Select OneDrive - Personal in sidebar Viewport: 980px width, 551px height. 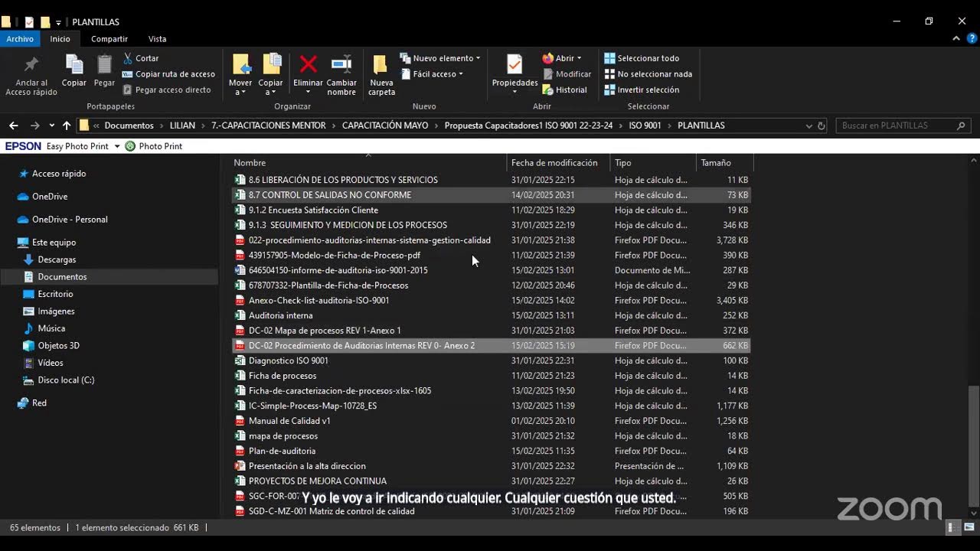pos(69,220)
